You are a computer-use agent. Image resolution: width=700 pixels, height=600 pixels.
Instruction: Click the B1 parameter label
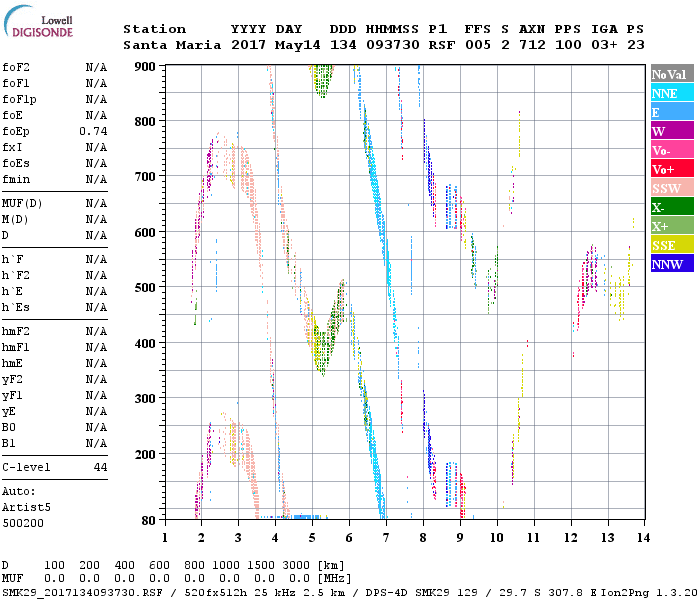point(8,444)
